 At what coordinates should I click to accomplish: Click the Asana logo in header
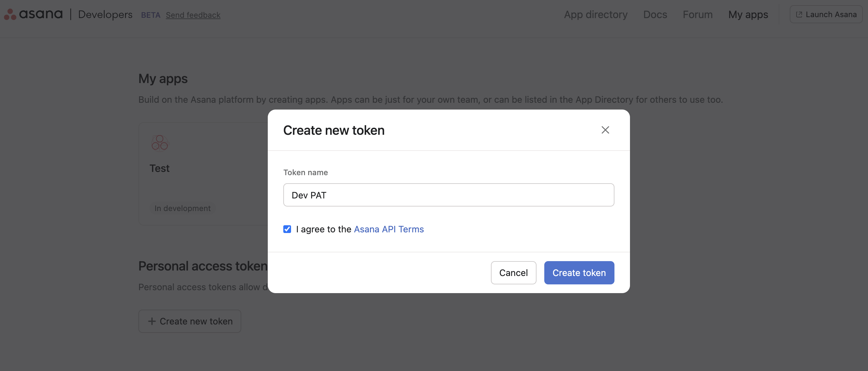33,14
